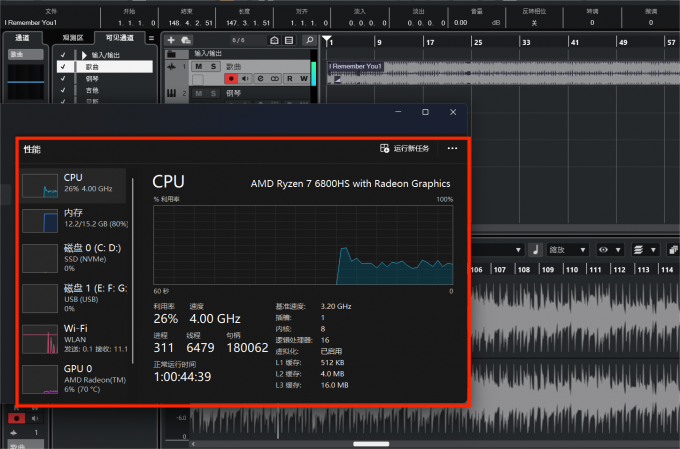Open the 缩放 algorithm dropdown
This screenshot has width=680, height=449.
click(x=567, y=250)
